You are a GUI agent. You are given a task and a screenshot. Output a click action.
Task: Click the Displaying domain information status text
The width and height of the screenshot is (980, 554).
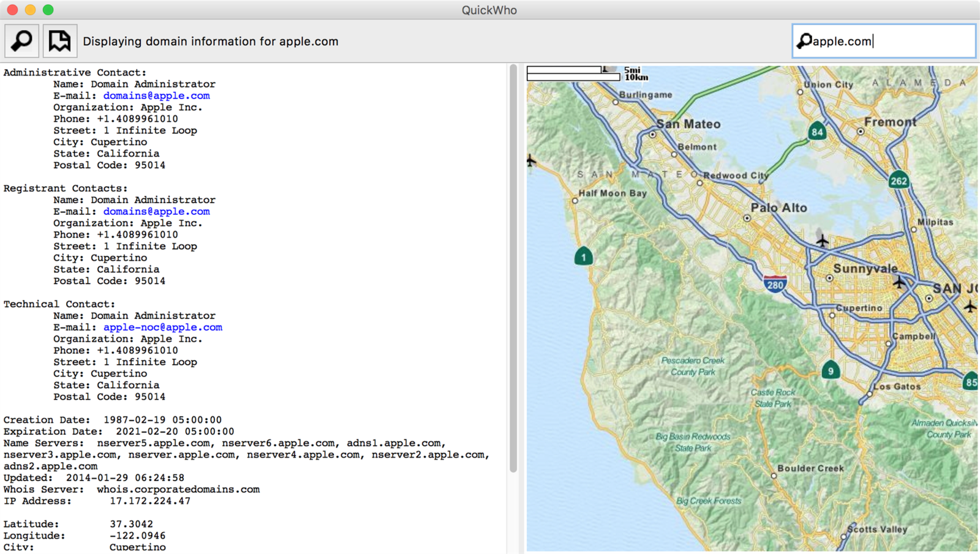click(211, 41)
